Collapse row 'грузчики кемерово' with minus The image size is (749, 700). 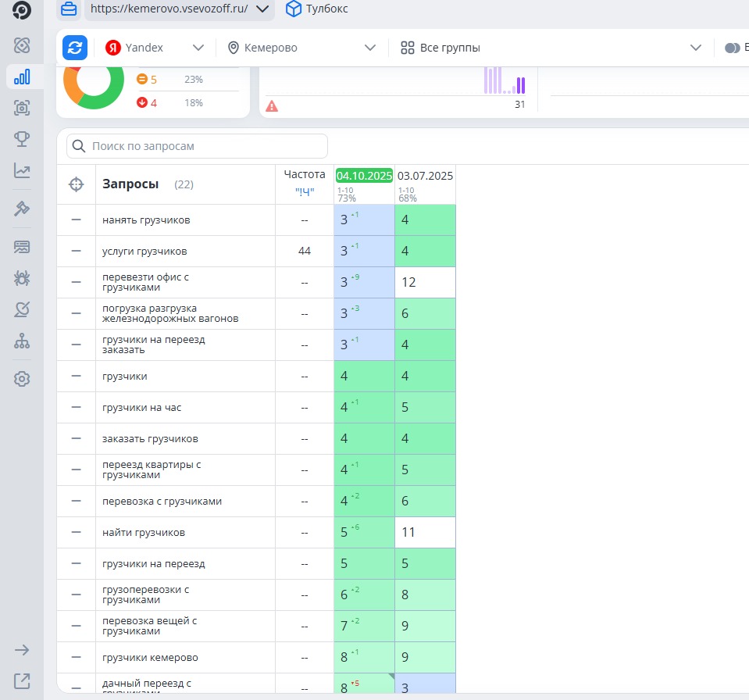click(x=76, y=657)
